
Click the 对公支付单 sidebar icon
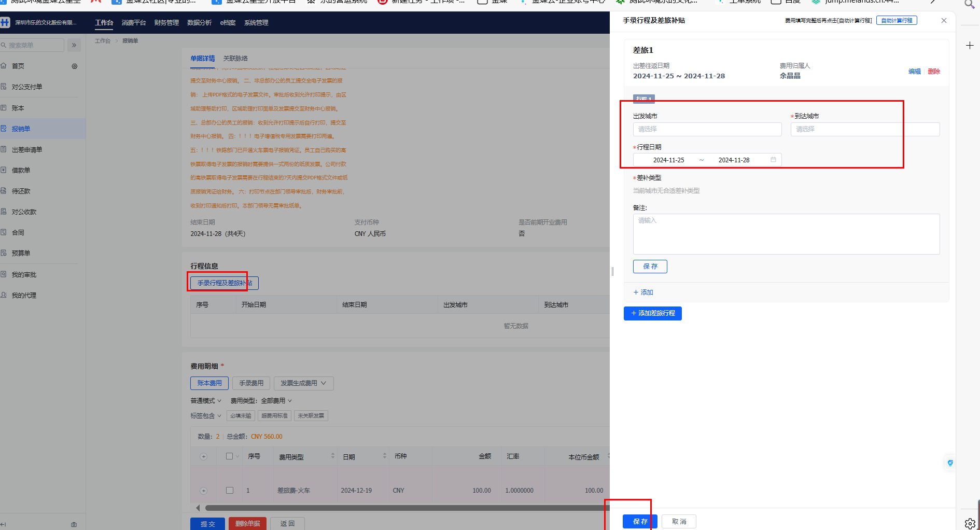[4, 87]
